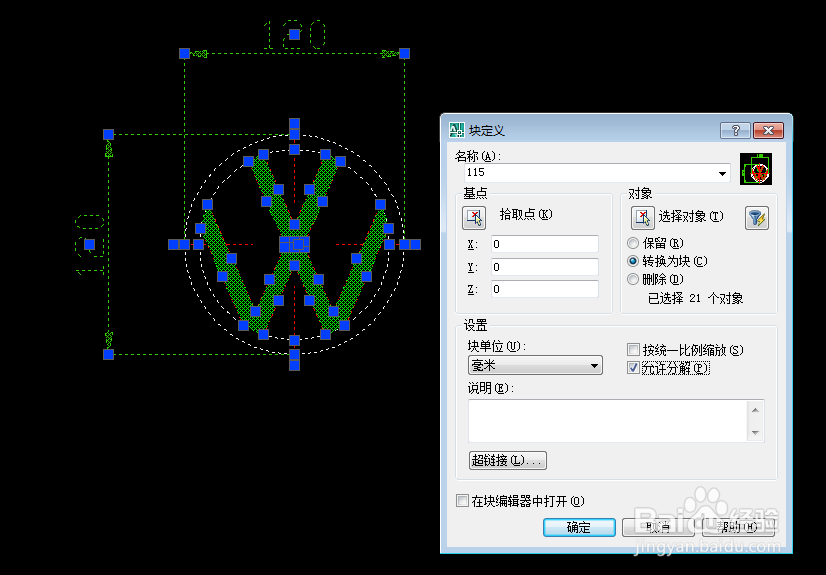Enable Scale uniformly (按统一比例缩放) checkbox

point(633,350)
